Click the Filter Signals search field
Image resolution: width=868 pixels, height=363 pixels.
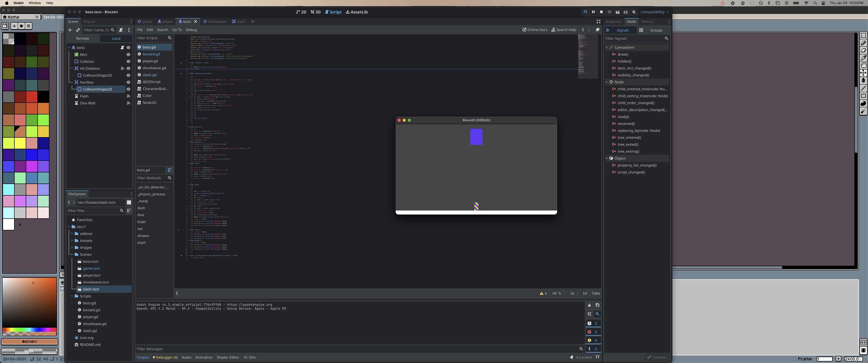634,38
